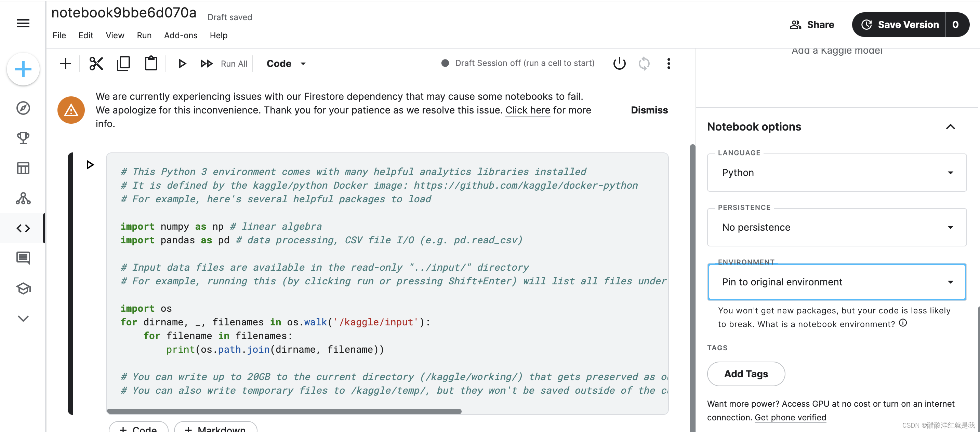Screen dimensions: 980x432
Task: Paste cell with the clipboard icon
Action: (x=151, y=64)
